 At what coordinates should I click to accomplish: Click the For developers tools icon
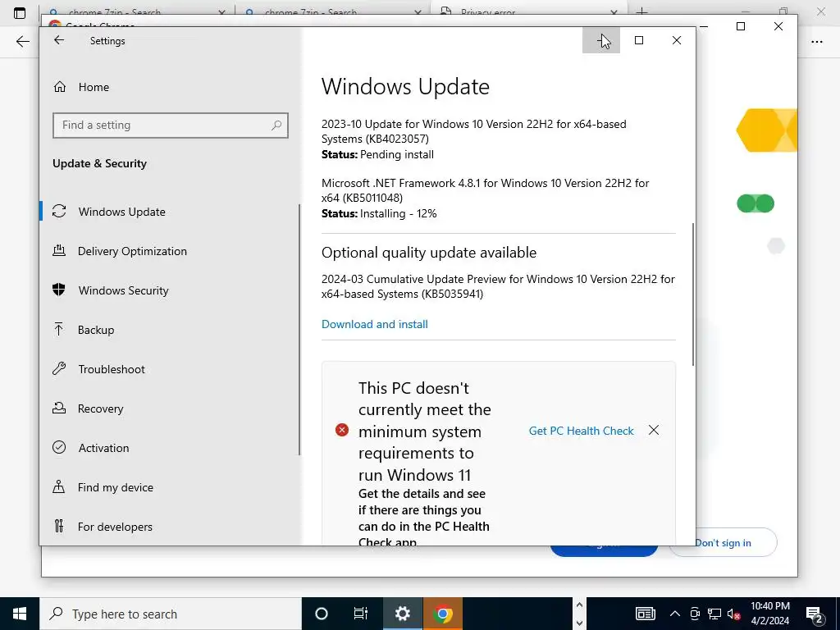tap(59, 526)
